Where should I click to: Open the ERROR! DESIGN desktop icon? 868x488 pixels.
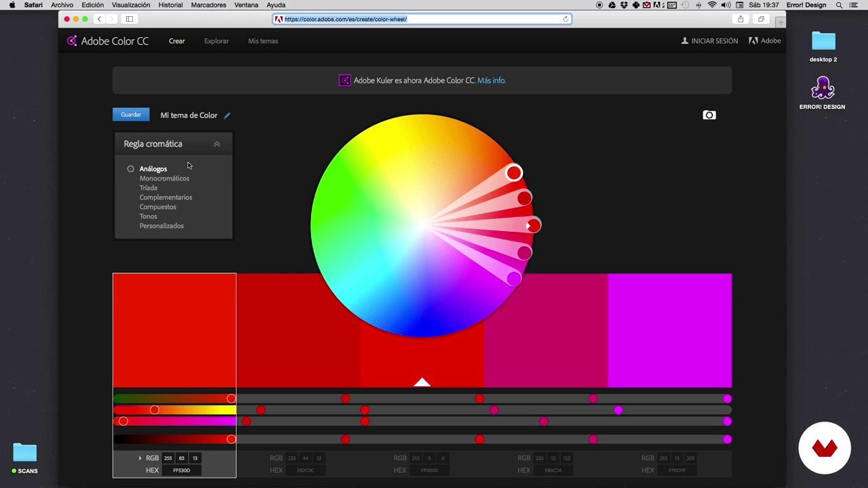tap(823, 89)
